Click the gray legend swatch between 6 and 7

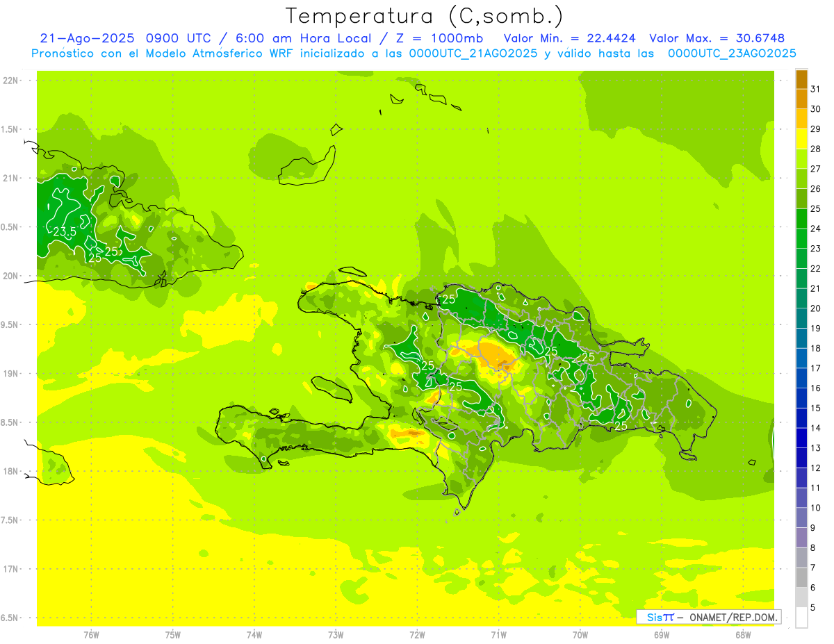(x=801, y=577)
